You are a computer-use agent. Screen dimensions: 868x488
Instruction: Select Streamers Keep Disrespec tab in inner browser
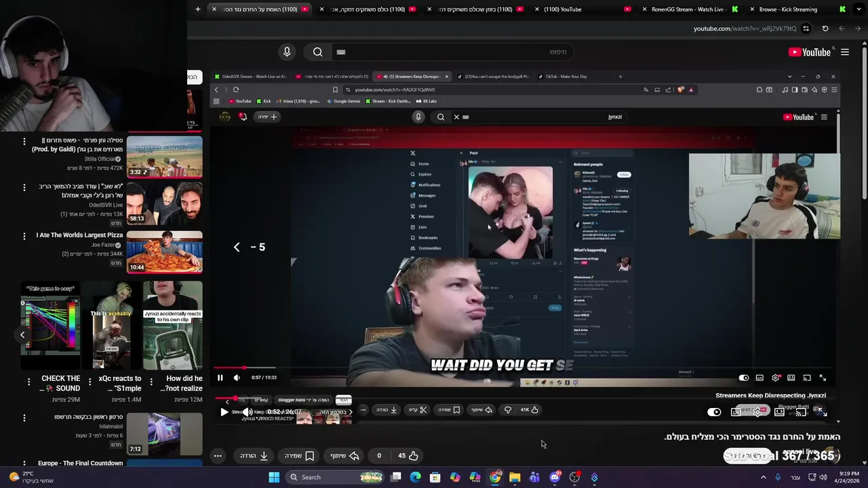pyautogui.click(x=411, y=77)
